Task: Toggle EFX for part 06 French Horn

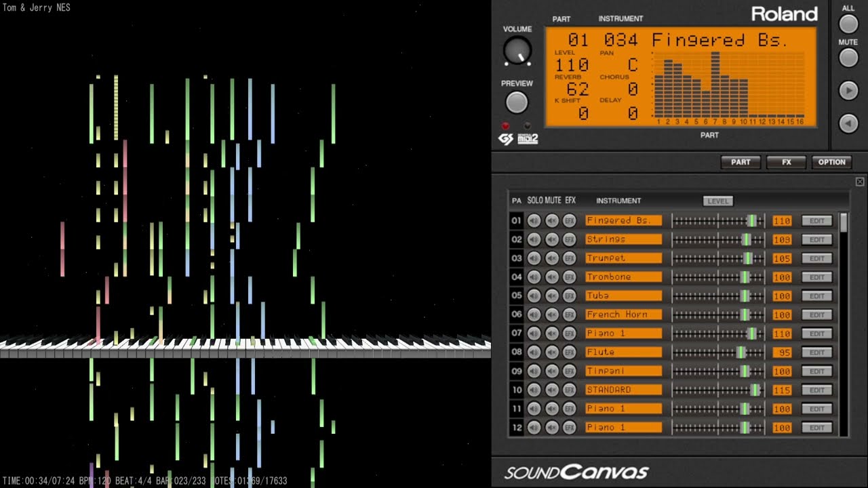Action: tap(570, 314)
